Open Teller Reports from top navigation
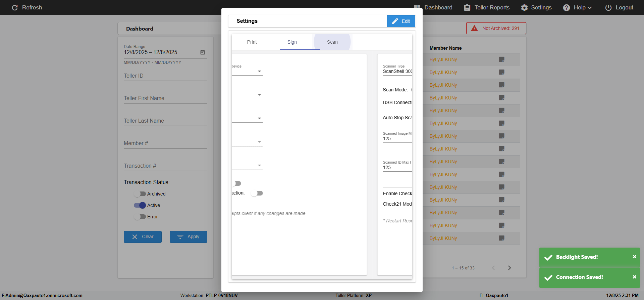Image resolution: width=644 pixels, height=300 pixels. point(487,7)
